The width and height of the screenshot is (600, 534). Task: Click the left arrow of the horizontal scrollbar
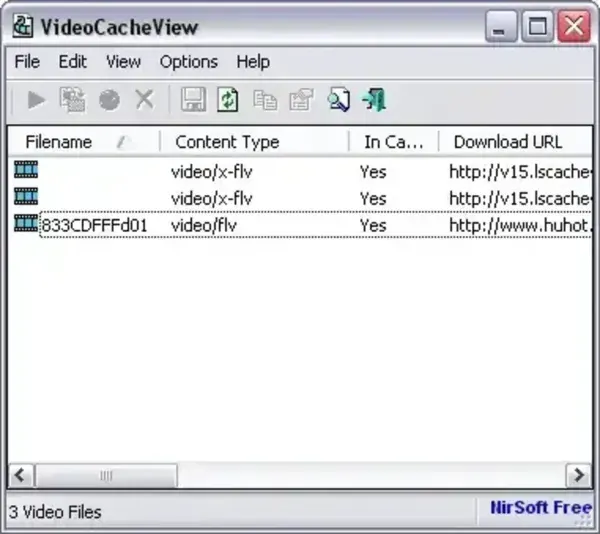(21, 475)
